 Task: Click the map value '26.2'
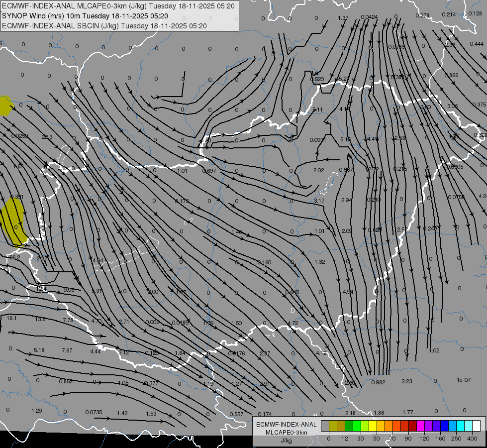15,257
